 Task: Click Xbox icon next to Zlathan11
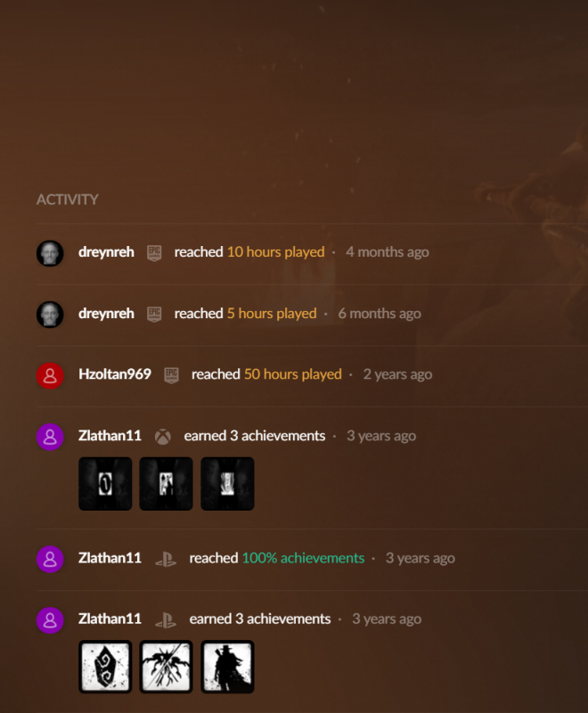163,437
